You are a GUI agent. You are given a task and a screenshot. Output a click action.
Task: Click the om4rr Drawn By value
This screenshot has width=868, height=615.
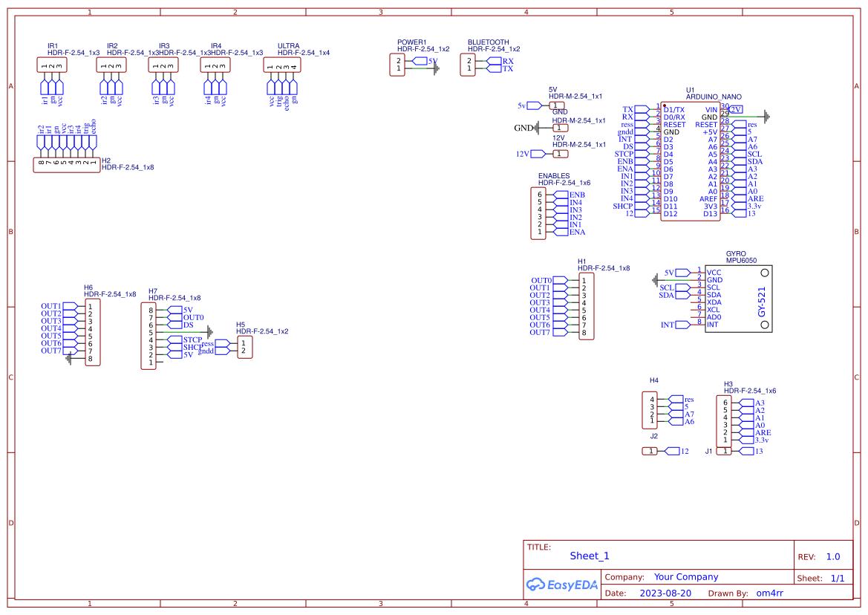769,593
